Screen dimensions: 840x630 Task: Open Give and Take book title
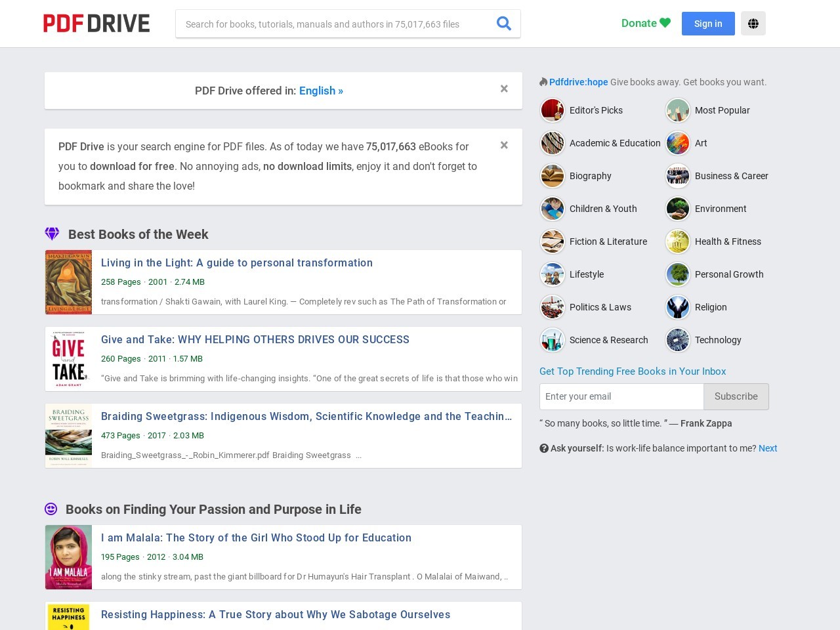pos(255,339)
